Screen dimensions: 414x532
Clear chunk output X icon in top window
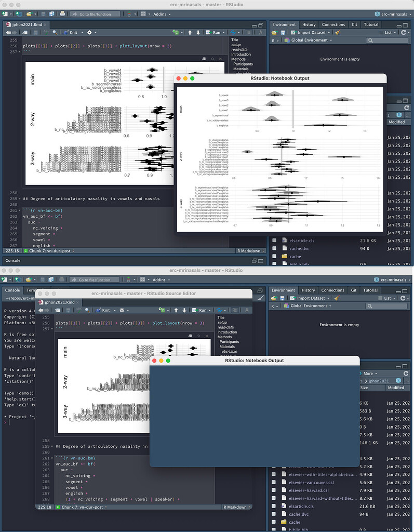tap(221, 59)
